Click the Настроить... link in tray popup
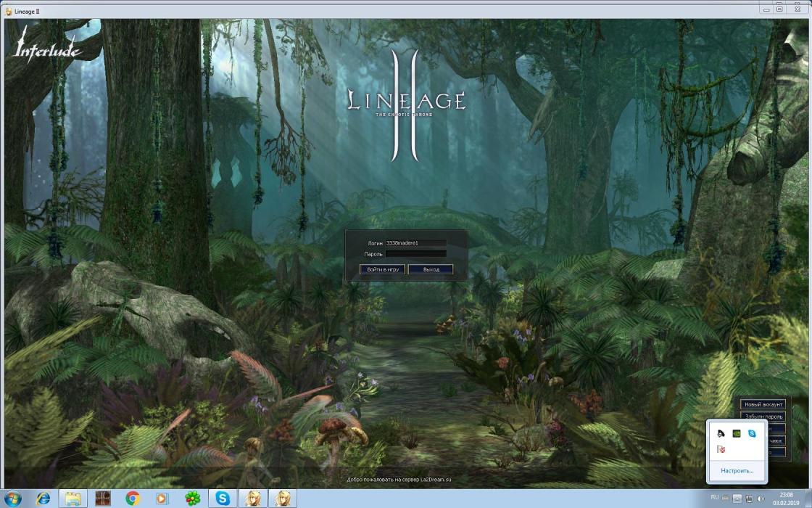This screenshot has width=812, height=508. click(737, 470)
